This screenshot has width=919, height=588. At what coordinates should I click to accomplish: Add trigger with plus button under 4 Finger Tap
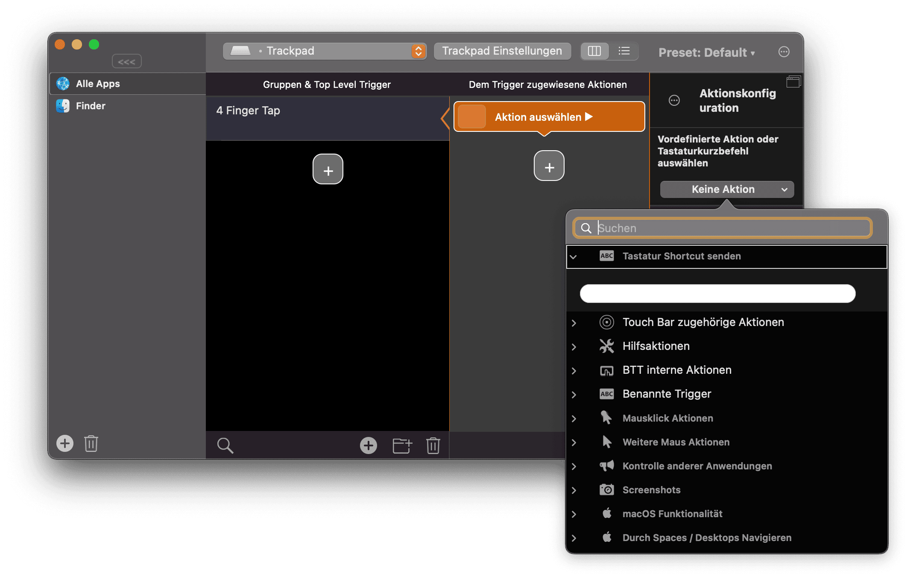[328, 169]
